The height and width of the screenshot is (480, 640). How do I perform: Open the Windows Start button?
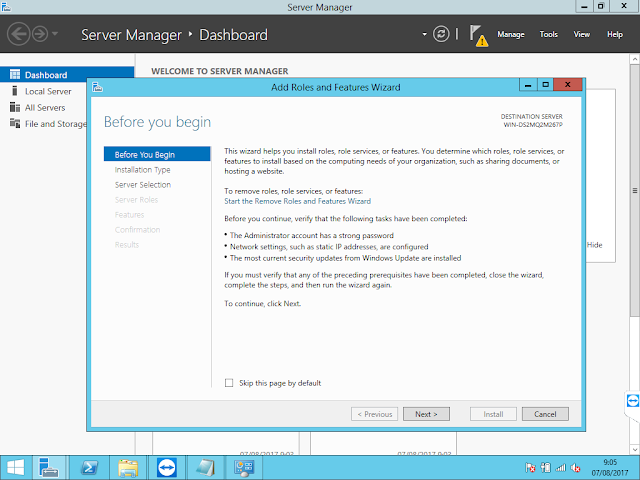coord(16,468)
